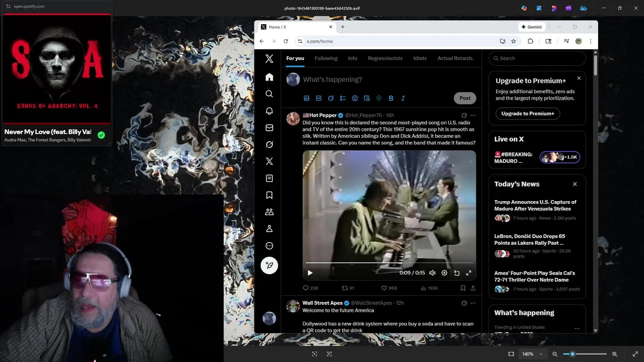Tag location in the post composer

379,98
